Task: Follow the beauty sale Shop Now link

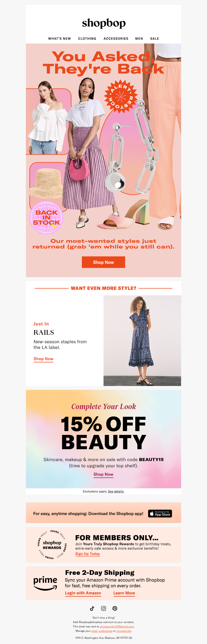Action: tap(103, 474)
